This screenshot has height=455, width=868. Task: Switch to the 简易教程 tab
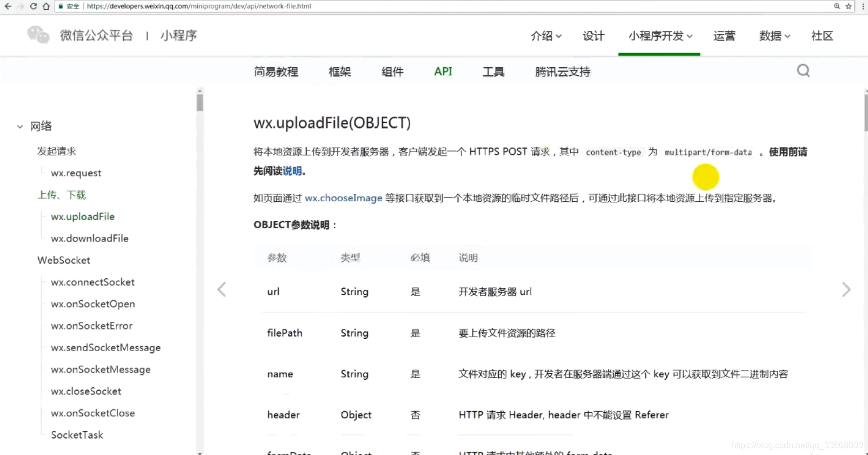tap(276, 72)
